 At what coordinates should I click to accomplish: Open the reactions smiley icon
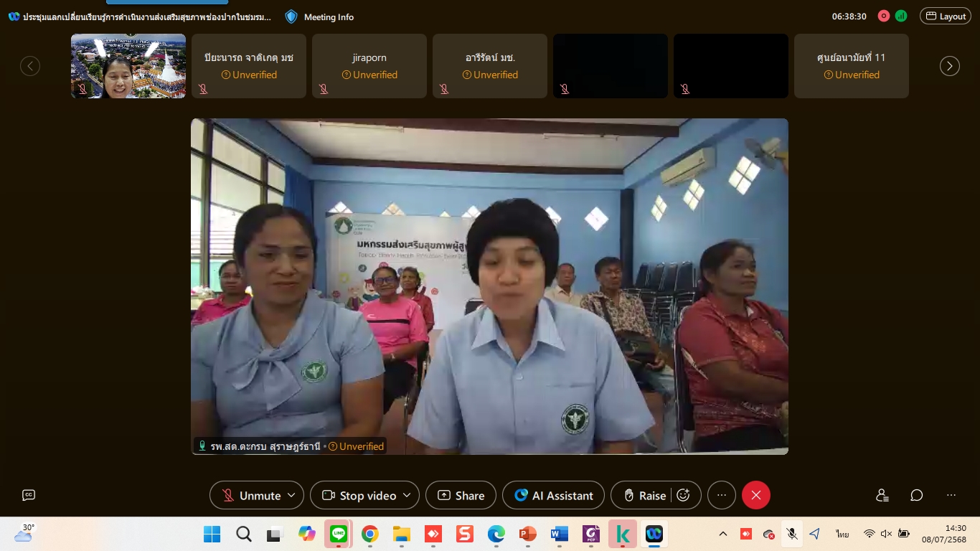(684, 495)
